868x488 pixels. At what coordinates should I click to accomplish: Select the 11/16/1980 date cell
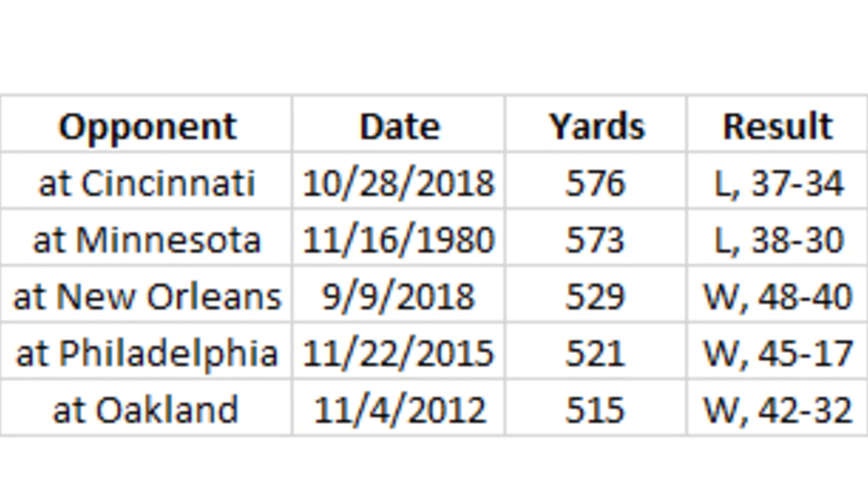click(x=399, y=237)
